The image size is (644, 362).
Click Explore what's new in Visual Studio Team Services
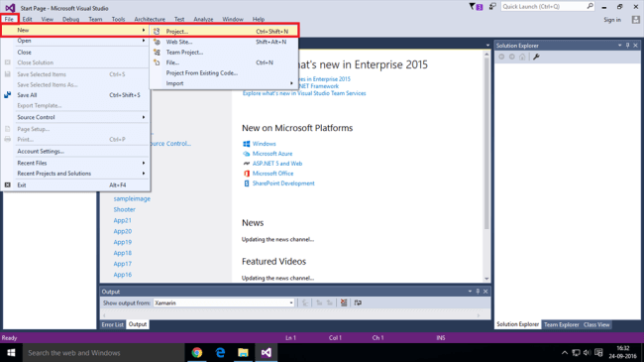coord(304,93)
